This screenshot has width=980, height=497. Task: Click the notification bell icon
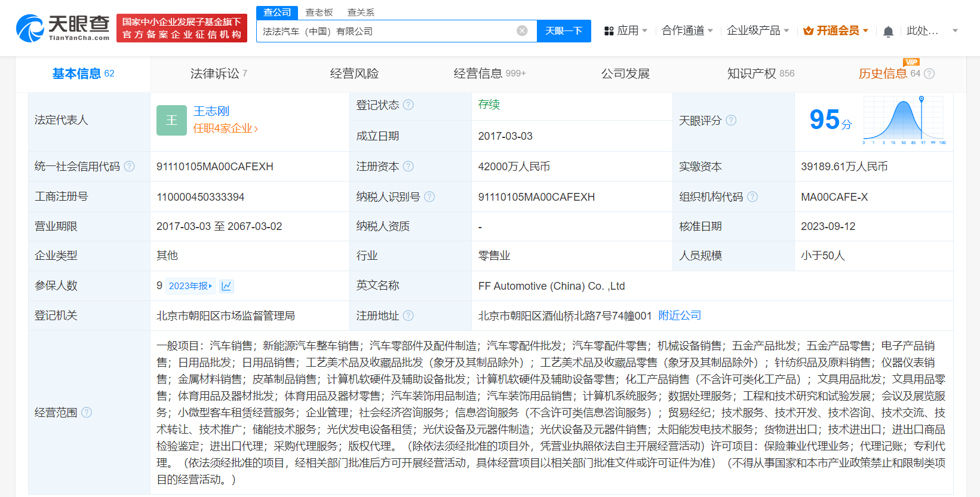[888, 31]
